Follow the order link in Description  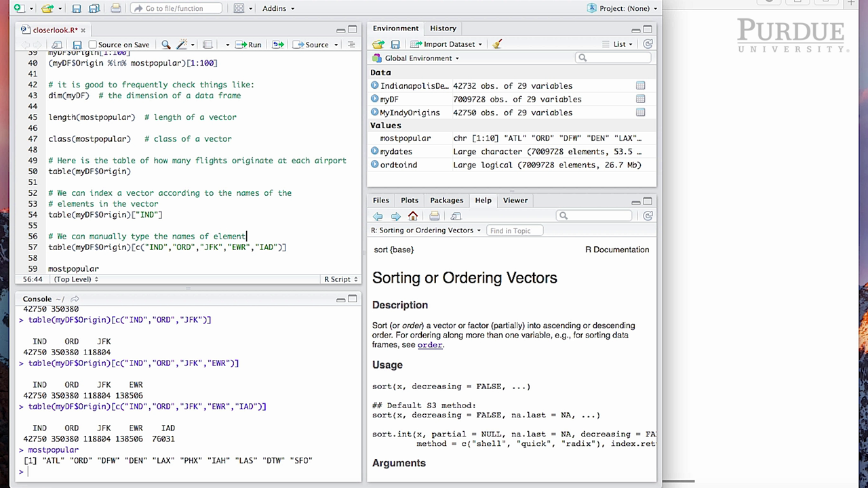(429, 345)
